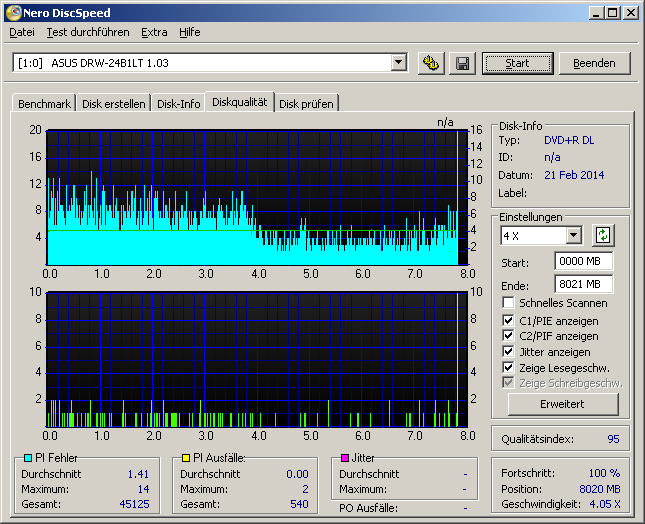645x524 pixels.
Task: Uncheck C2/PIF anzeigen
Action: pos(508,336)
